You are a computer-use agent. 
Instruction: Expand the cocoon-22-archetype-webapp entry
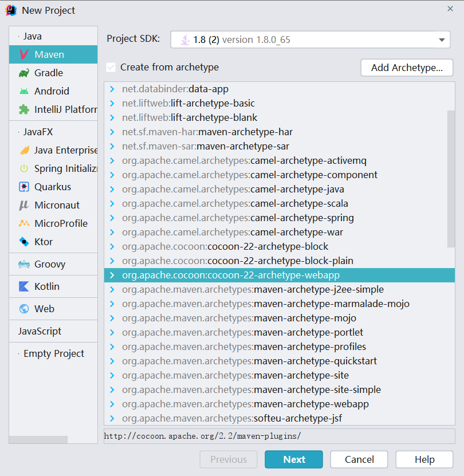point(112,275)
